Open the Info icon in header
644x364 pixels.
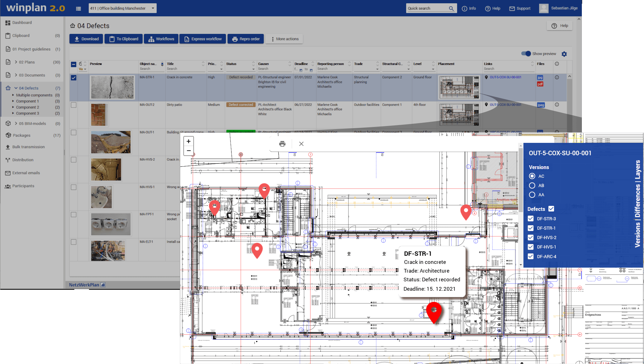pos(464,8)
